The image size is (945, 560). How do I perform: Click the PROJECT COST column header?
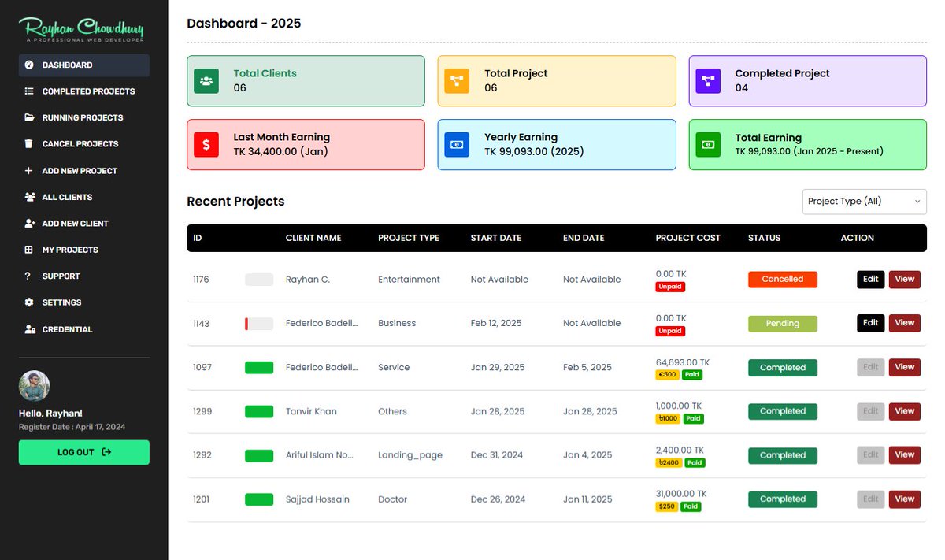[x=687, y=238]
